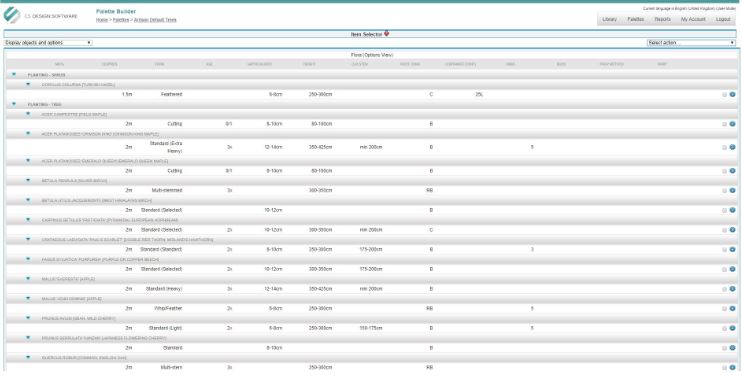
Task: Open the Reports menu
Action: pos(662,19)
